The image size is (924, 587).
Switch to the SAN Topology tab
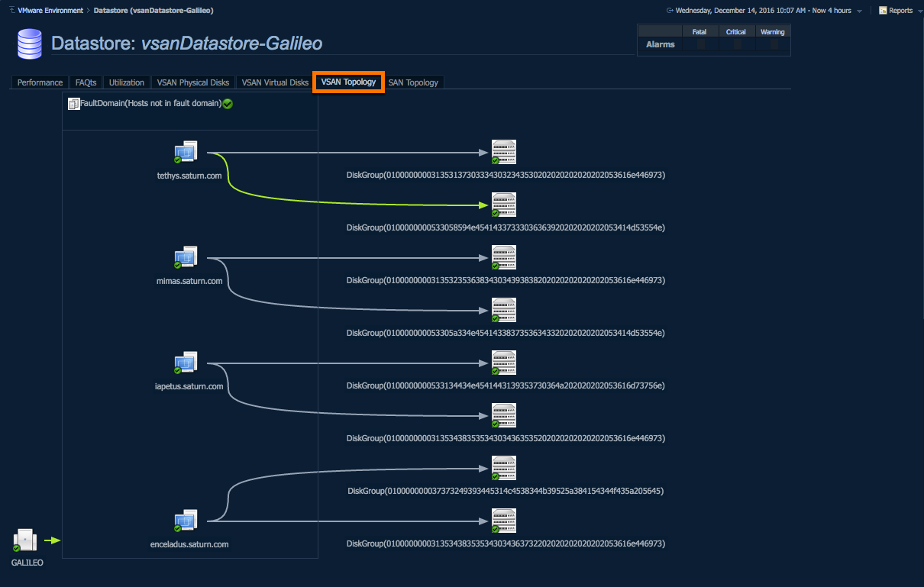413,82
